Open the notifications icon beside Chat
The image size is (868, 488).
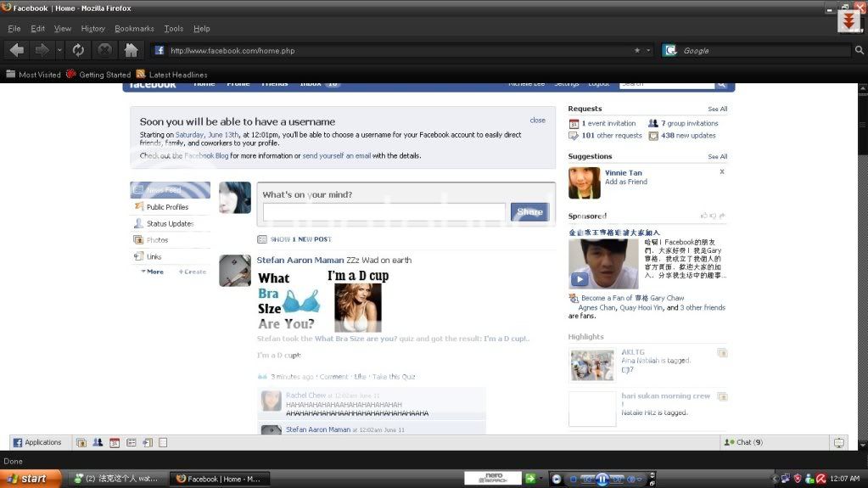tap(839, 442)
